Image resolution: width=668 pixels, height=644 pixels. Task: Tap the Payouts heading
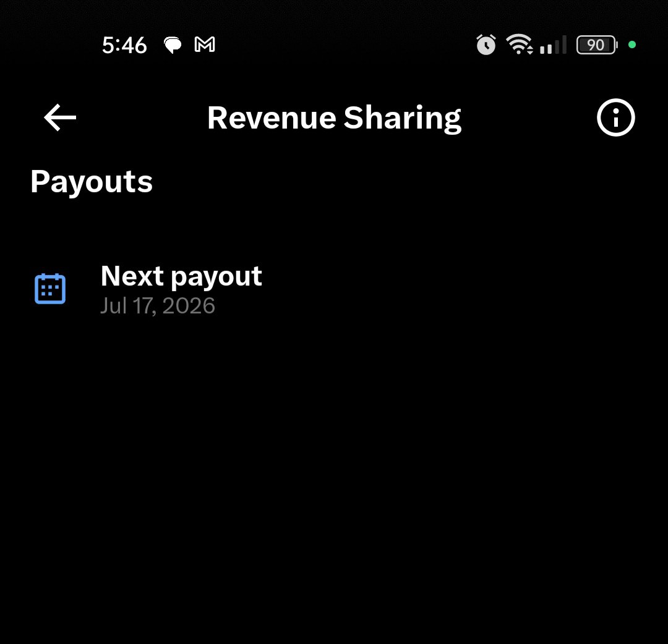point(91,182)
